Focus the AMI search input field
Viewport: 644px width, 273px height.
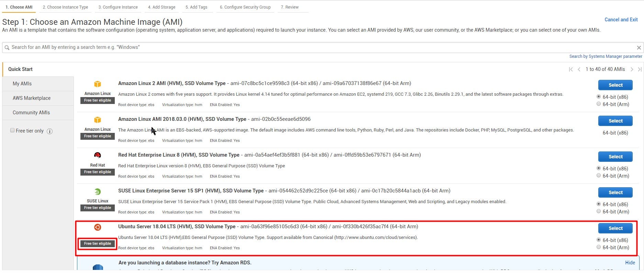(322, 48)
